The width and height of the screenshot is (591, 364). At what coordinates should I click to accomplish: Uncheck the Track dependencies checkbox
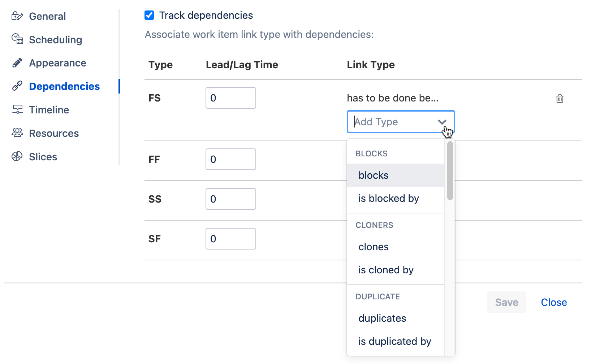(x=149, y=15)
